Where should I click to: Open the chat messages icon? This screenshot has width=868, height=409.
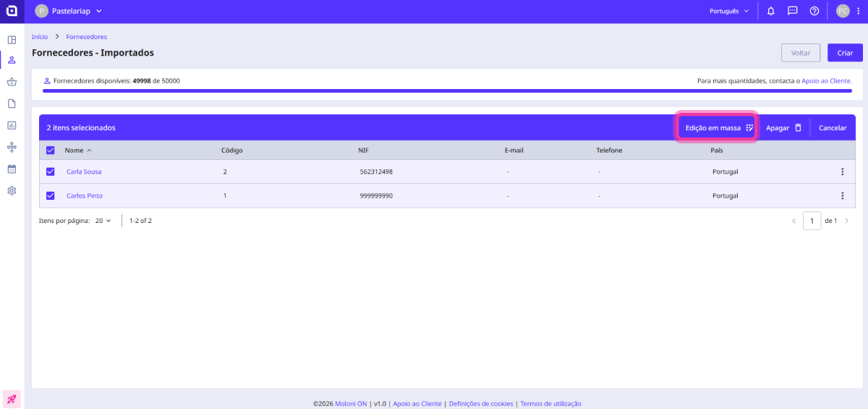click(x=792, y=11)
